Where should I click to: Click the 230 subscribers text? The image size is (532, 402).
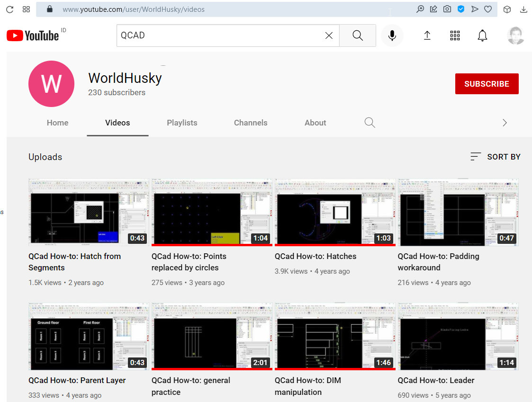pos(117,92)
